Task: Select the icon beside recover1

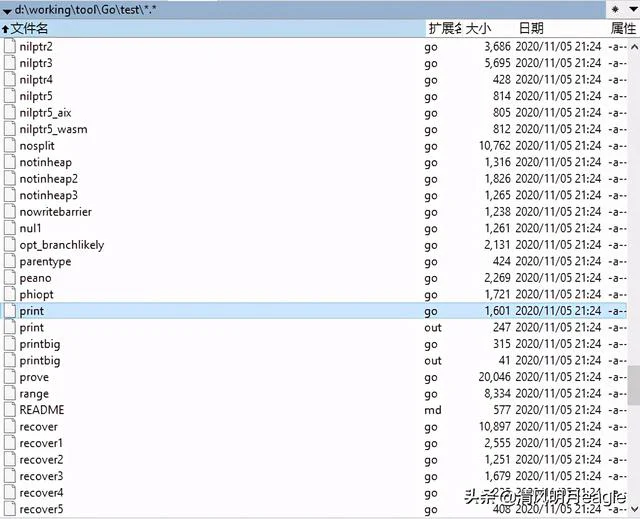Action: coord(10,443)
